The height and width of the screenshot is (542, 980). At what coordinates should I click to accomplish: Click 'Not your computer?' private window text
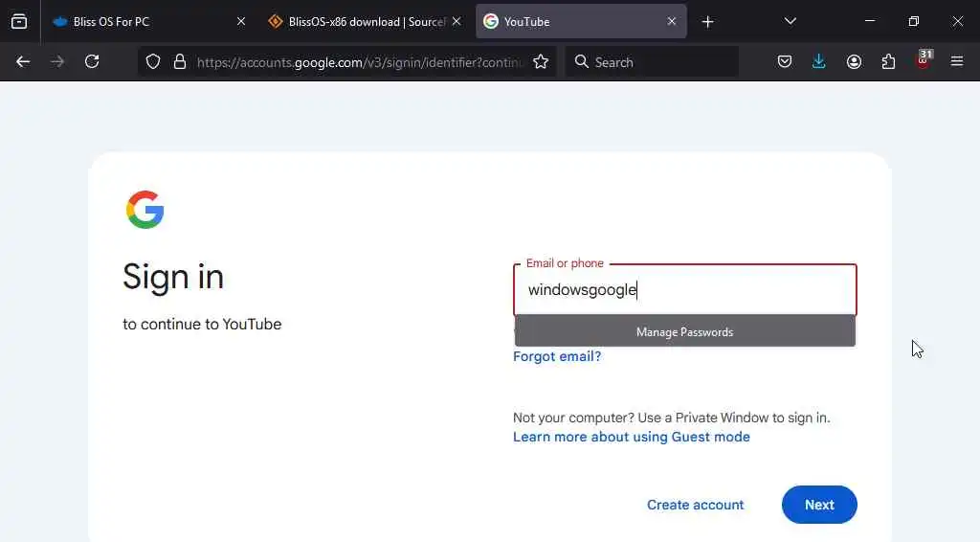coord(671,418)
